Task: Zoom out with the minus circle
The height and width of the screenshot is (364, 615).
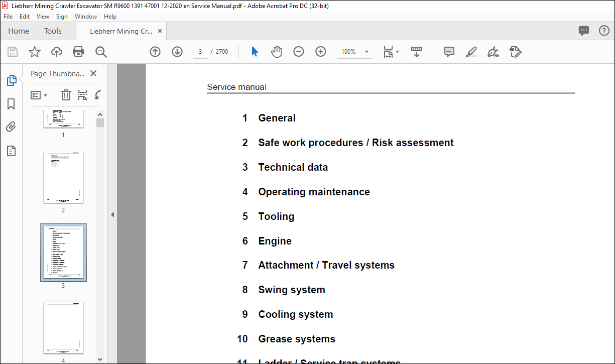Action: [299, 52]
